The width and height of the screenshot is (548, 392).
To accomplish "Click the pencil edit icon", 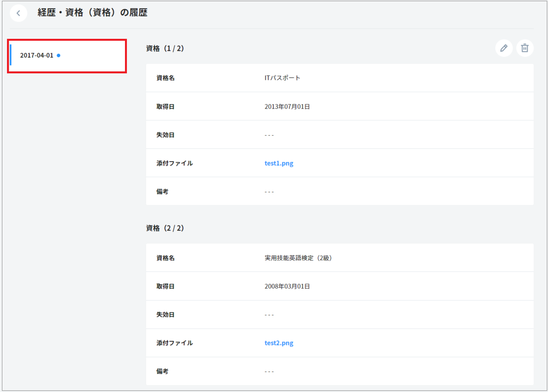I will point(504,48).
